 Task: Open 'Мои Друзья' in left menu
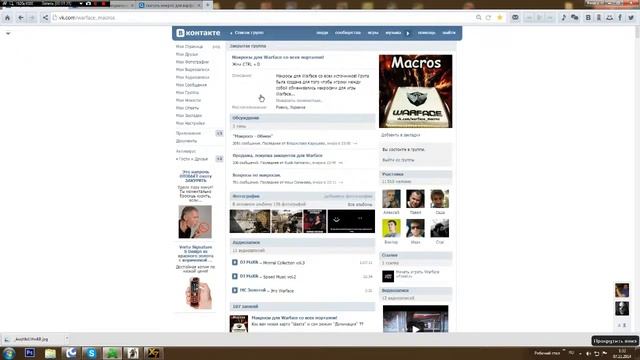tap(187, 54)
